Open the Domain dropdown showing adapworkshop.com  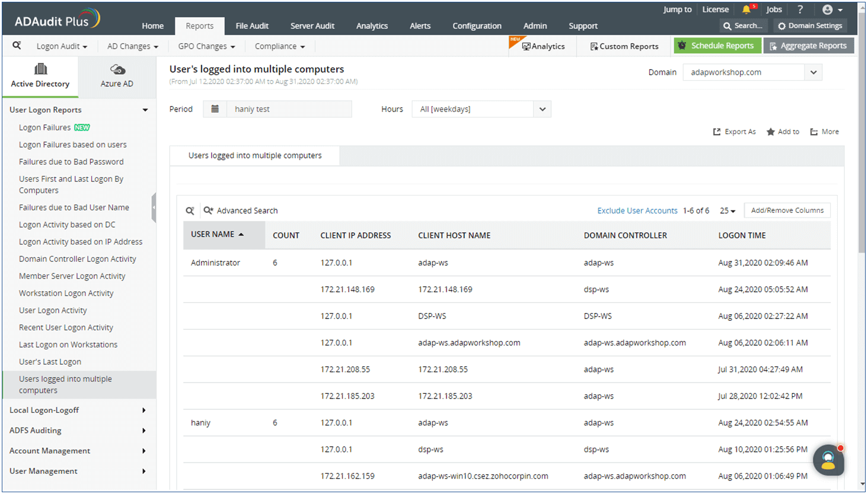752,72
